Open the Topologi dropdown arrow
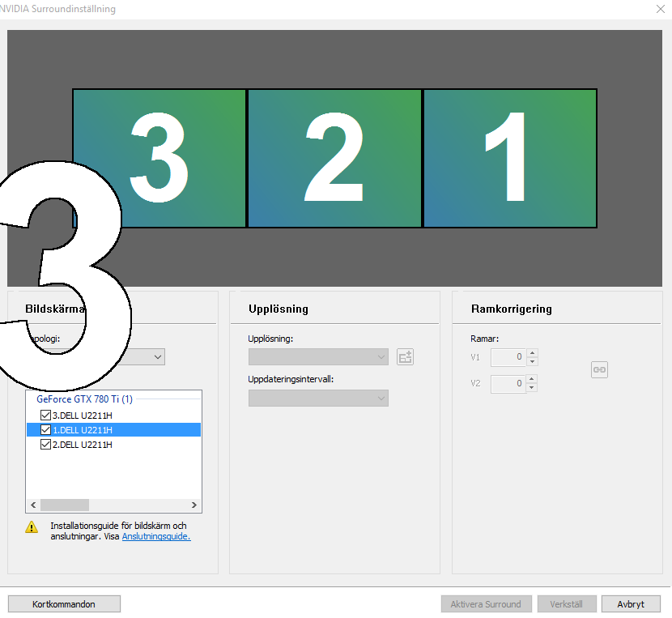The image size is (672, 618). (157, 357)
